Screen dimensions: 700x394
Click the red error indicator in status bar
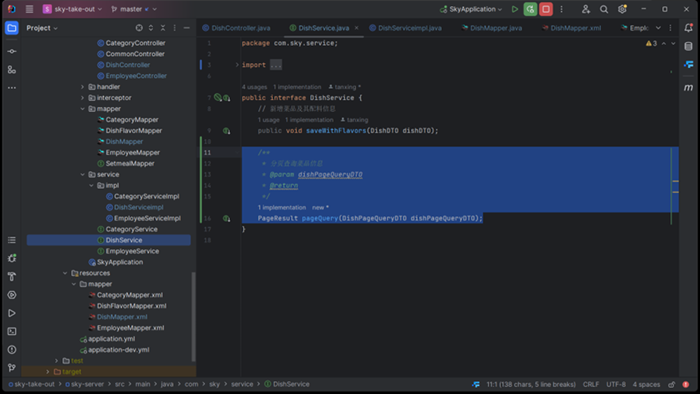point(686,385)
